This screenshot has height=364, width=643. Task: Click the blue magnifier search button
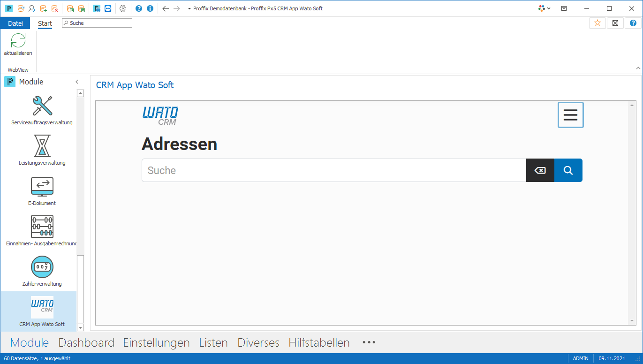pyautogui.click(x=568, y=170)
